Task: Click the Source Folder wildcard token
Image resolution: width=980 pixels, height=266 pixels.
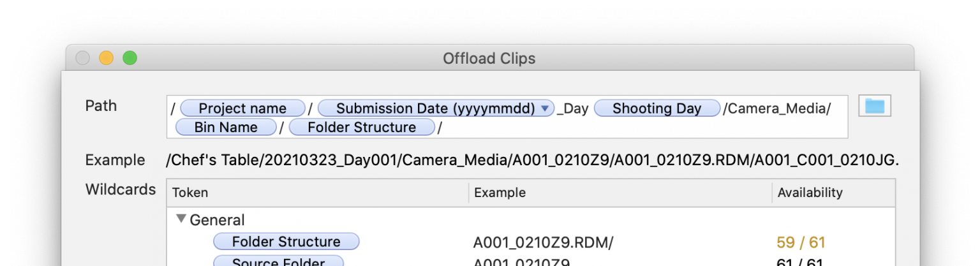Action: coord(278,262)
